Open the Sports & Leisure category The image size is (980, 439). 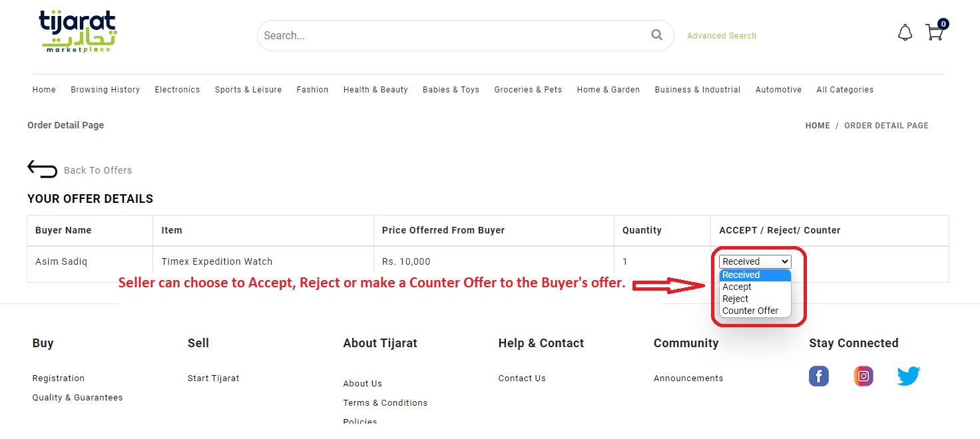[248, 90]
